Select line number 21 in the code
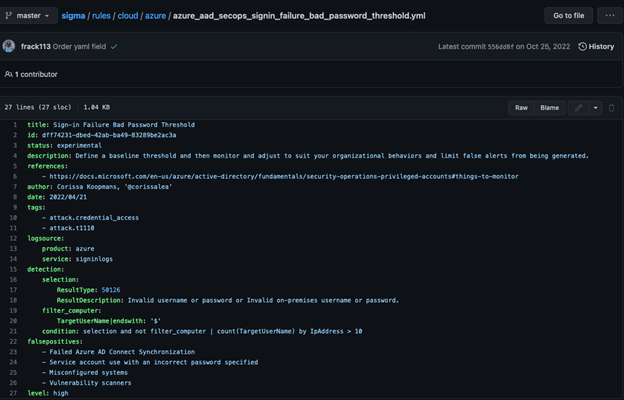 (14, 331)
